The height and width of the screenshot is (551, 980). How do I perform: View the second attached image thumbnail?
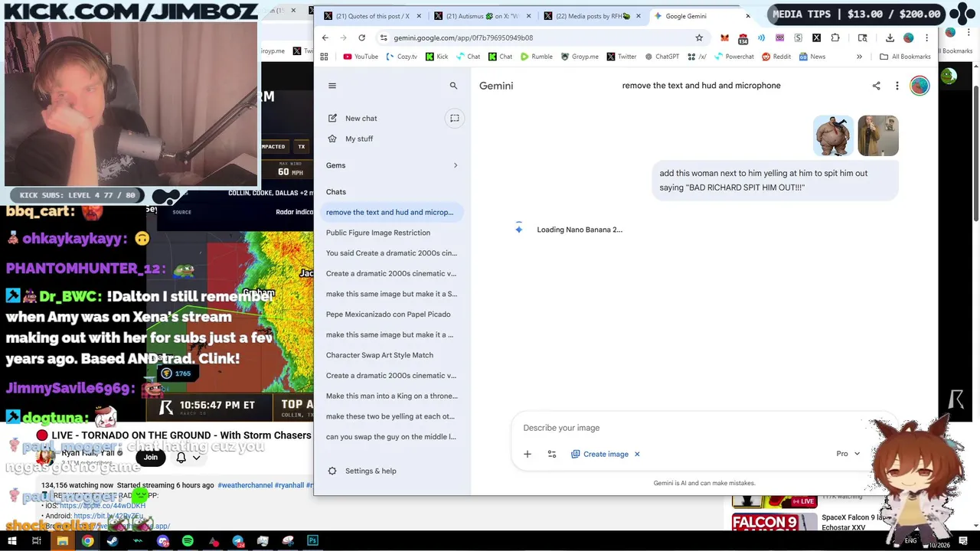pos(878,135)
